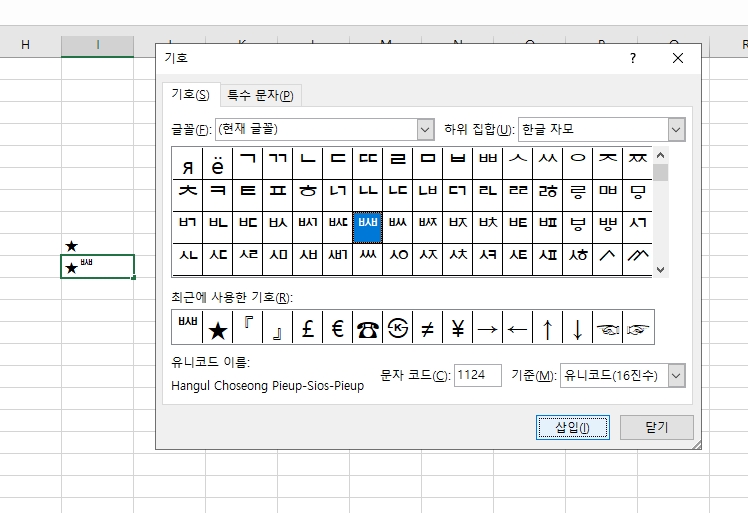This screenshot has width=748, height=513.
Task: Select column I header in Excel
Action: coord(97,45)
